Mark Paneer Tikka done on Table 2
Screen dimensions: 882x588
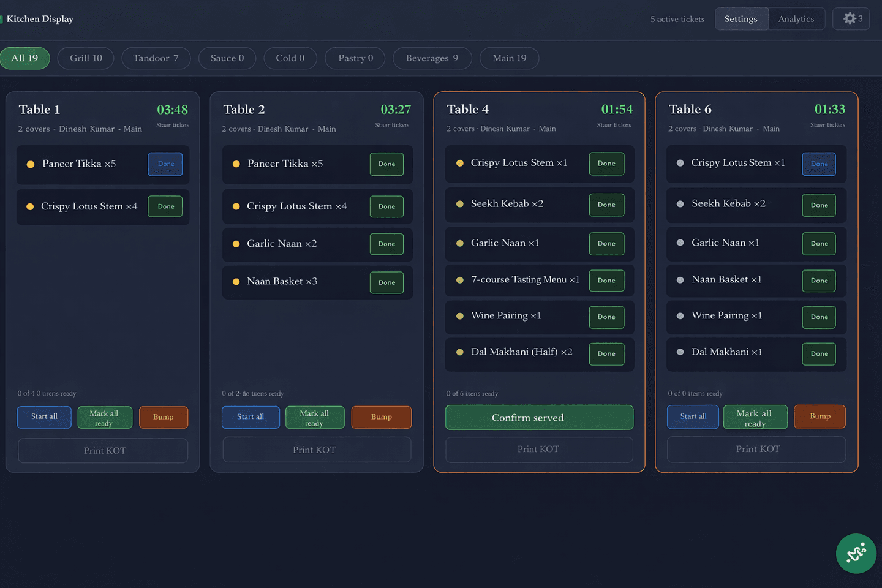[x=386, y=164]
